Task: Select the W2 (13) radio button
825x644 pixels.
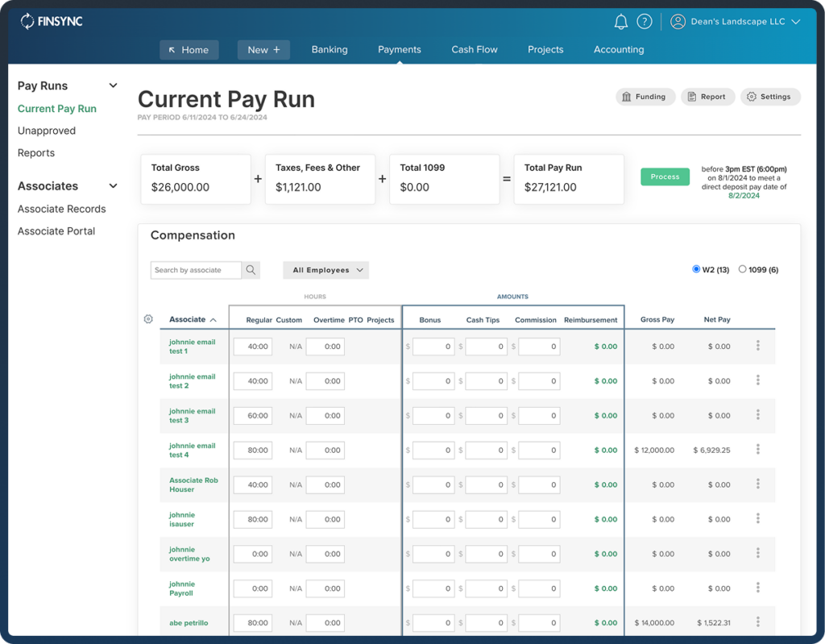Action: (x=696, y=269)
